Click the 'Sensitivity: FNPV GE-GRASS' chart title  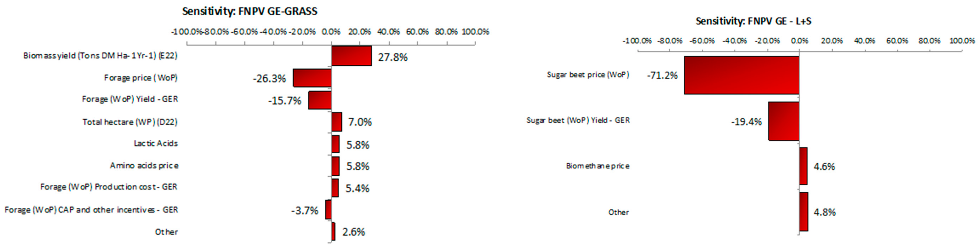(x=250, y=11)
